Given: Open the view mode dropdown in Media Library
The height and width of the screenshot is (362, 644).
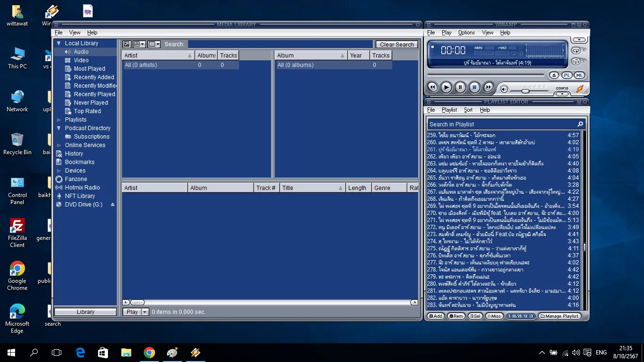Looking at the screenshot, I should pos(139,44).
